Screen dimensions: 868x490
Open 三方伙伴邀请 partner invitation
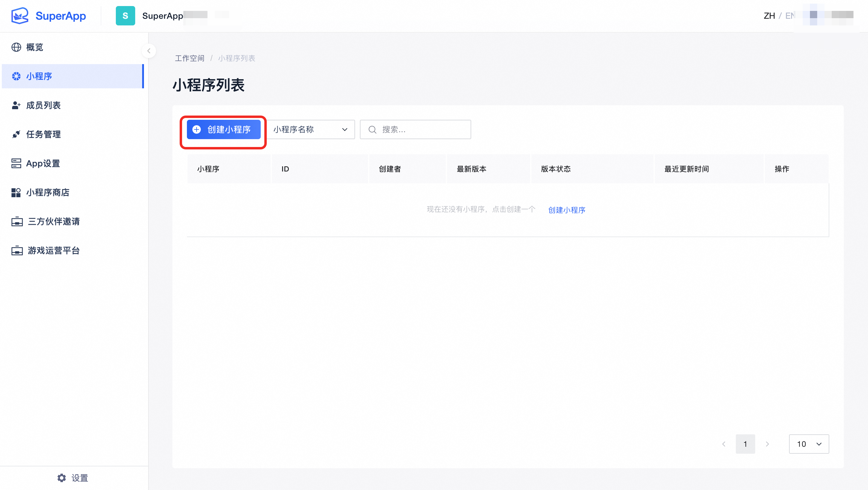[x=53, y=221]
